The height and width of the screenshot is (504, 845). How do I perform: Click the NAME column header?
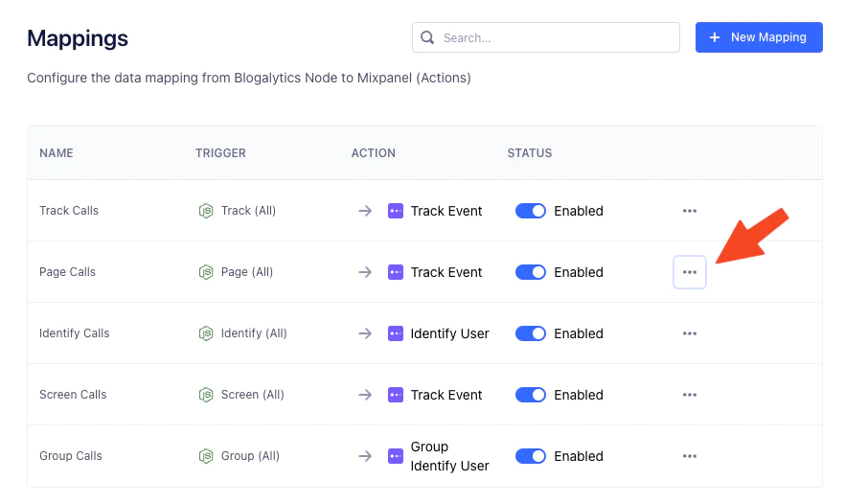57,153
